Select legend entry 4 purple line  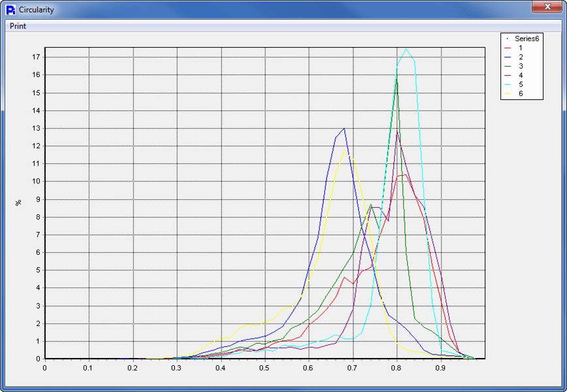click(x=514, y=75)
